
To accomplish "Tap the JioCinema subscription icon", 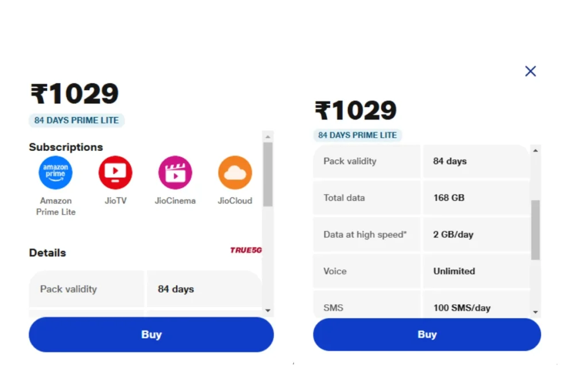I will tap(175, 173).
